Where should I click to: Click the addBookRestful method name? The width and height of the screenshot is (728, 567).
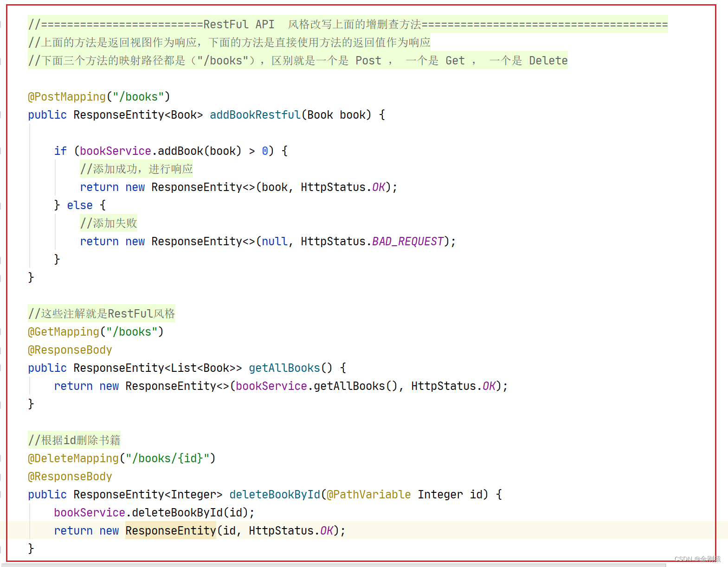click(255, 115)
